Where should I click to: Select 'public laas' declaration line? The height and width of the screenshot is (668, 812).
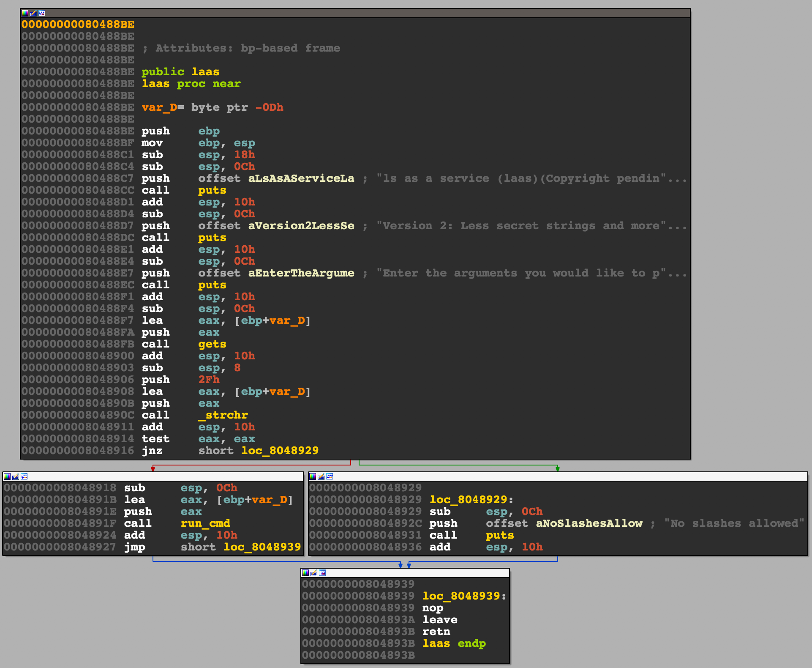(180, 72)
